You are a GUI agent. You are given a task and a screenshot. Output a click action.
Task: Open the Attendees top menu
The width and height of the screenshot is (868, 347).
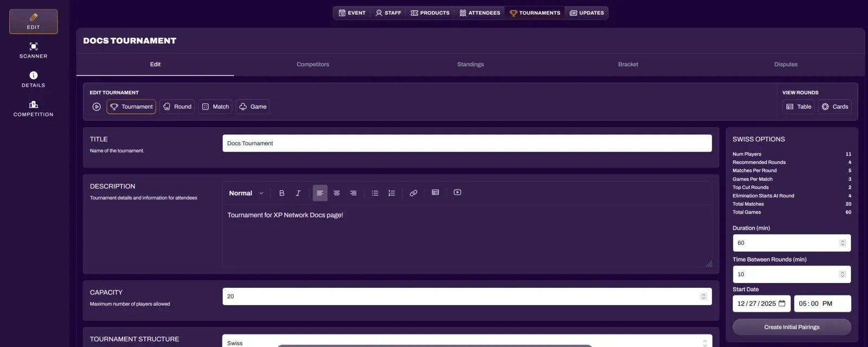pyautogui.click(x=480, y=13)
